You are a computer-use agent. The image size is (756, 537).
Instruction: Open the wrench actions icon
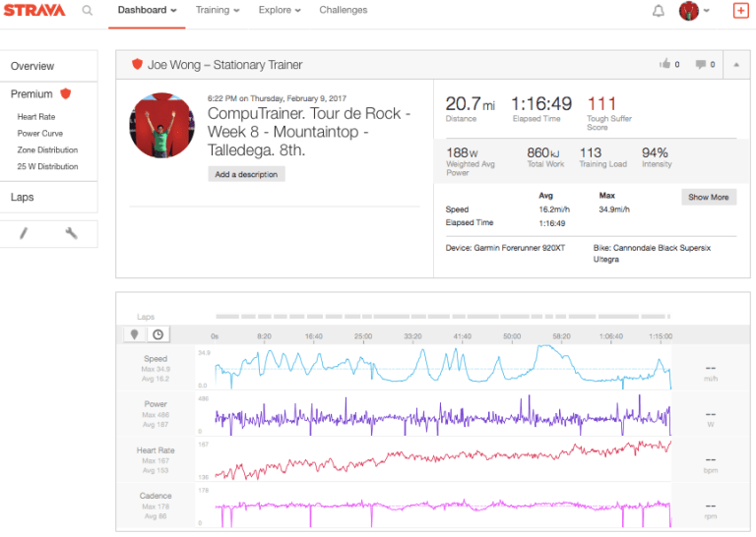(71, 233)
